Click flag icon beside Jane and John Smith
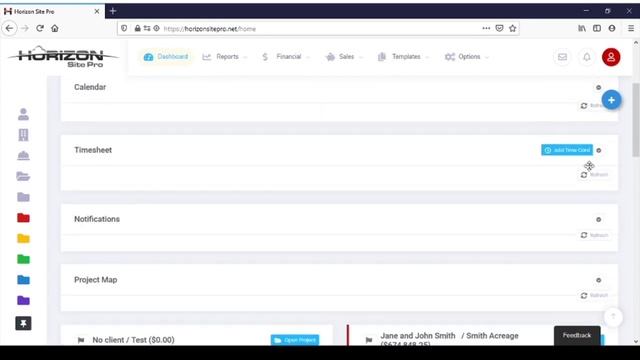Viewport: 640px width, 360px height. point(369,340)
